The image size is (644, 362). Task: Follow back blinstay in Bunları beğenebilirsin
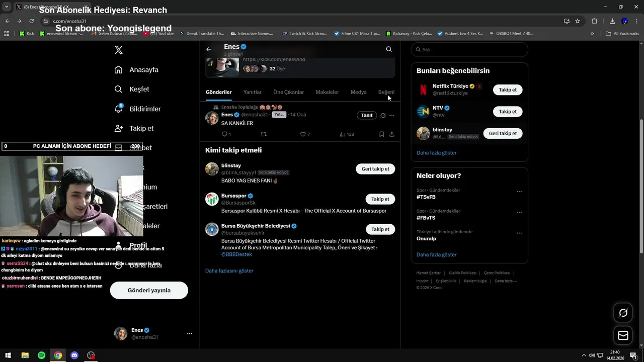click(x=503, y=133)
